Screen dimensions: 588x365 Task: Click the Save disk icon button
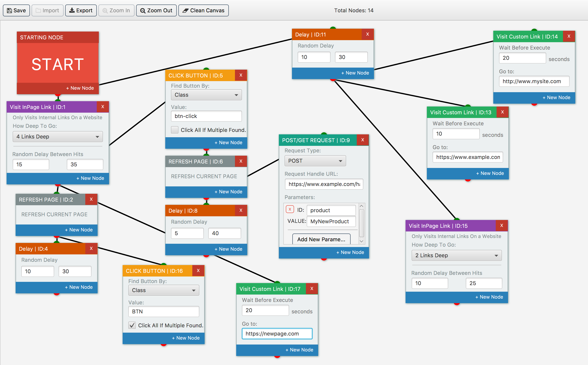click(16, 10)
